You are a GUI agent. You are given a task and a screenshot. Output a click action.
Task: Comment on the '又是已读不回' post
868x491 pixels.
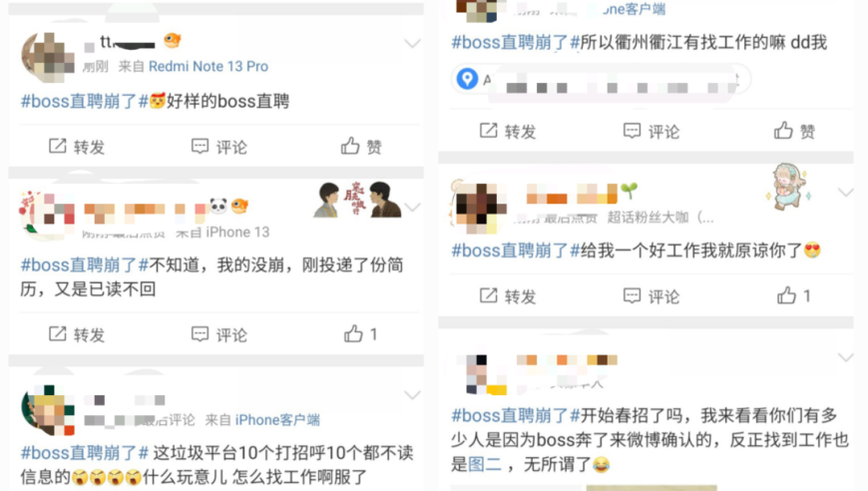(219, 334)
